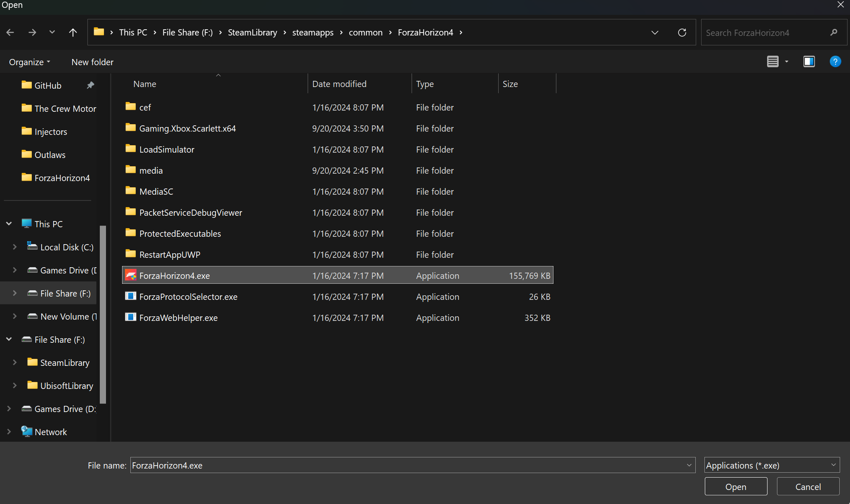
Task: Expand chevron after ForzaHorizon4 breadcrumb
Action: 461,32
